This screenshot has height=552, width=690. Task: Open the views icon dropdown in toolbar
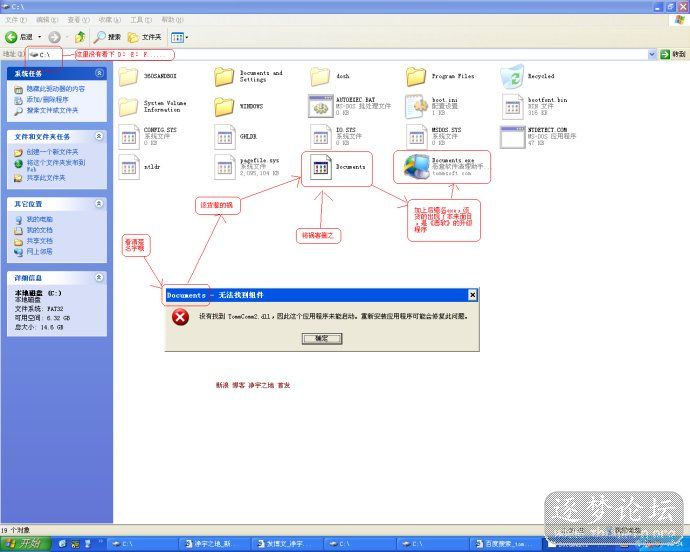tap(179, 37)
